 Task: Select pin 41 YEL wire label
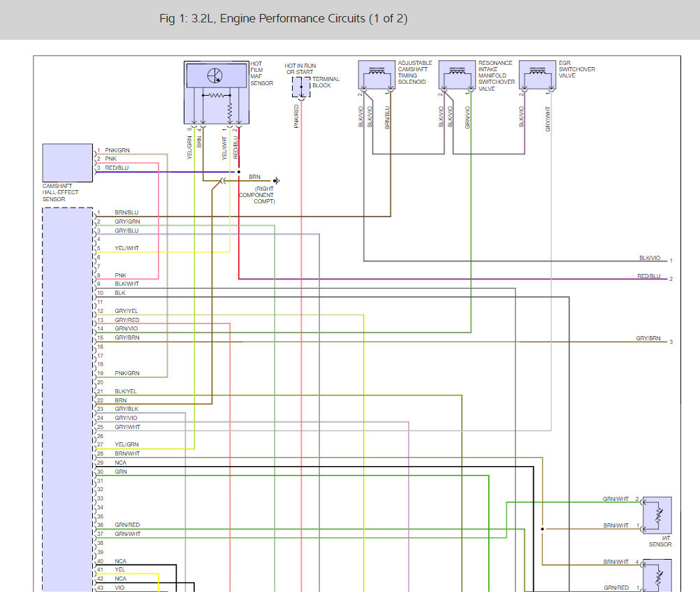[119, 569]
